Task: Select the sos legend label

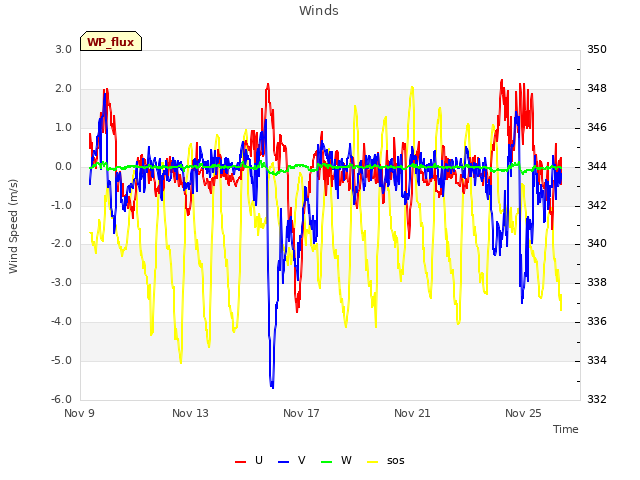Action: pos(396,461)
